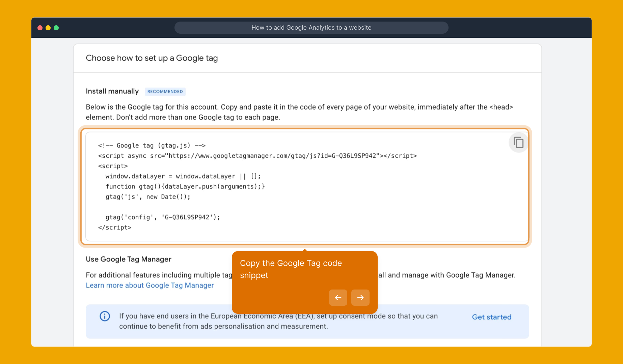Click the green fullscreen button

coord(56,28)
